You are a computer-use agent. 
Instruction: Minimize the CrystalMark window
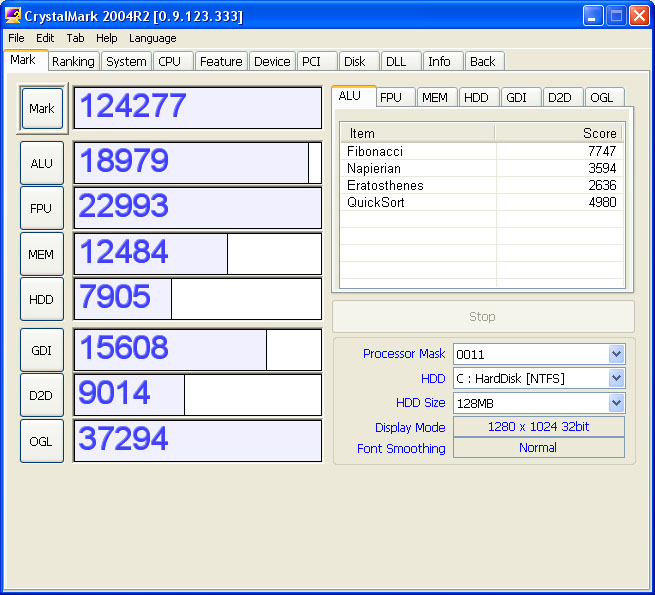[593, 16]
